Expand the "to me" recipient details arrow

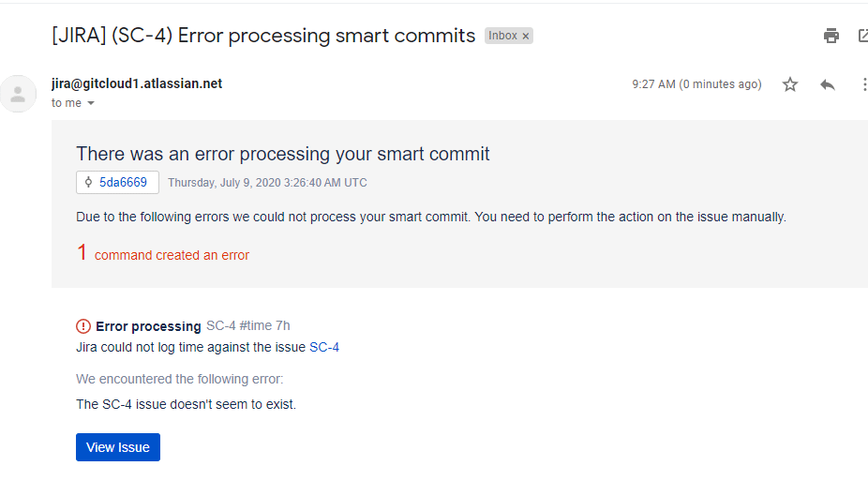coord(91,103)
